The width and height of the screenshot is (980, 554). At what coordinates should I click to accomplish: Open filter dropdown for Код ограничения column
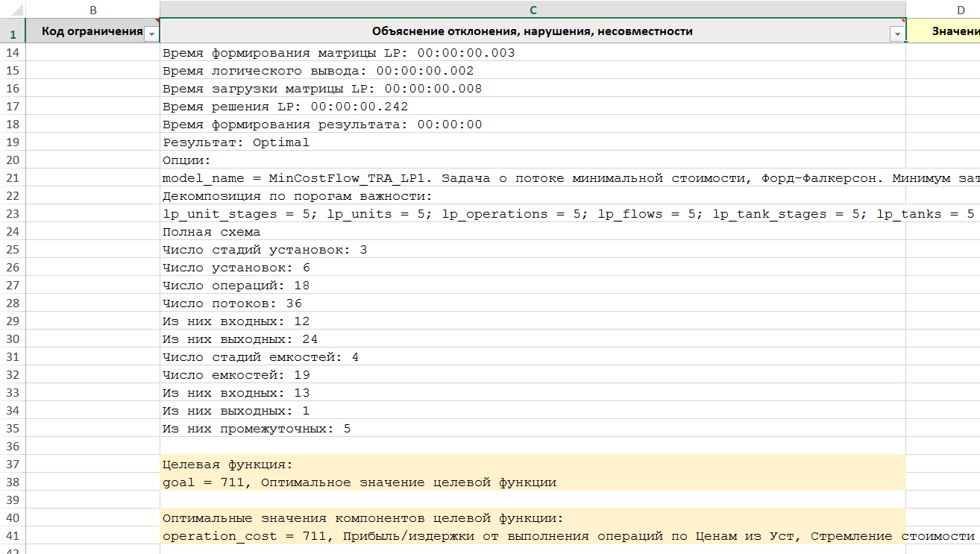coord(151,34)
